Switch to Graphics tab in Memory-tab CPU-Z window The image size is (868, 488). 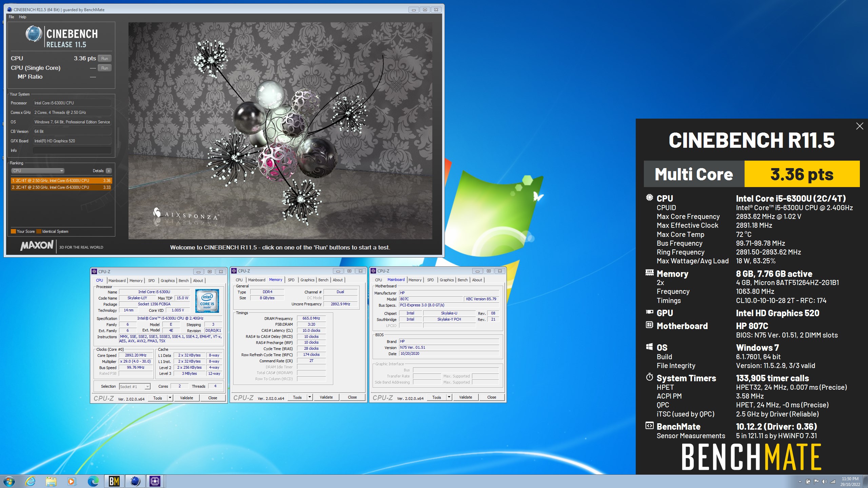[307, 280]
